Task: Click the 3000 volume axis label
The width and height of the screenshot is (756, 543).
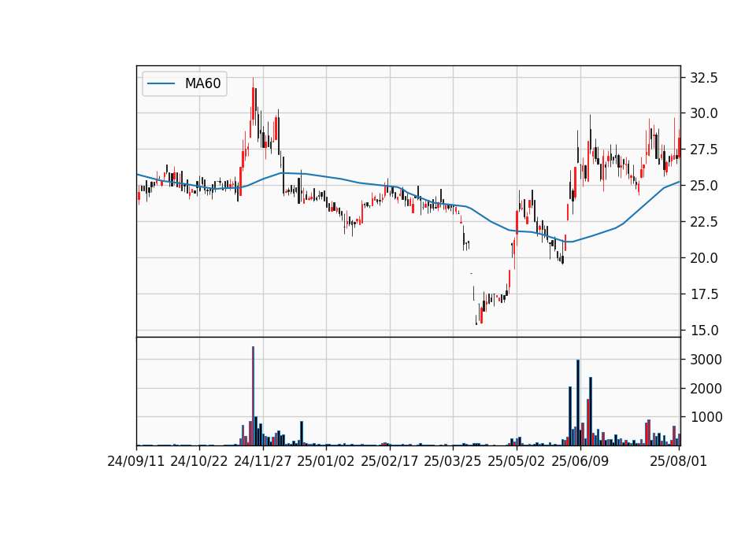Action: pyautogui.click(x=706, y=360)
